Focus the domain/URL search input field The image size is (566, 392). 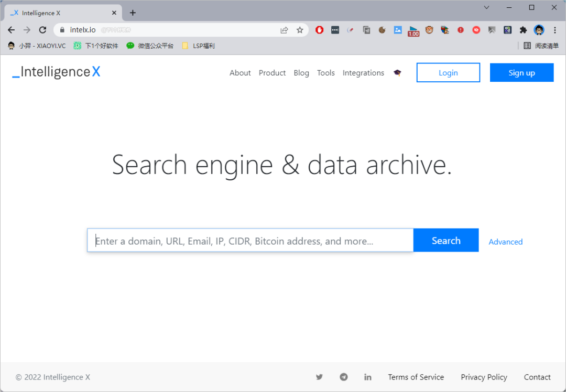click(x=250, y=240)
